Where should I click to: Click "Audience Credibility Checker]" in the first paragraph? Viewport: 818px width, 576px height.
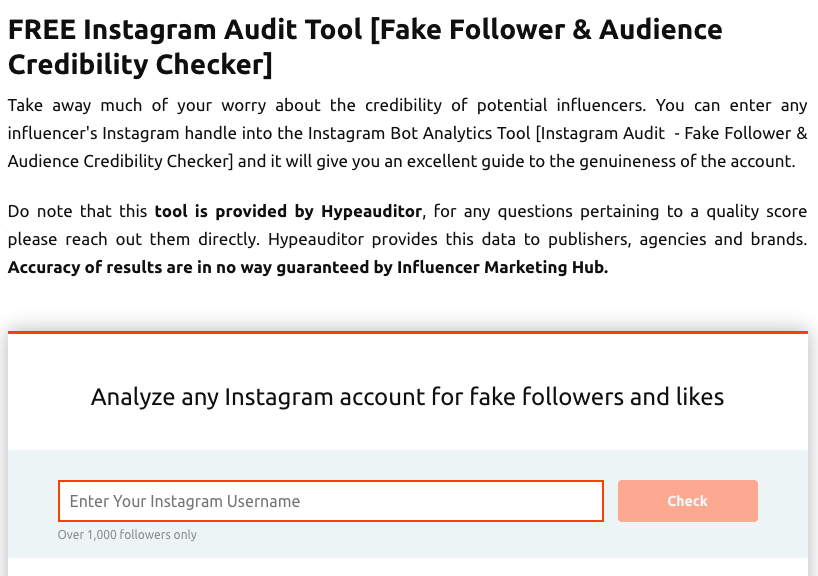[x=120, y=161]
